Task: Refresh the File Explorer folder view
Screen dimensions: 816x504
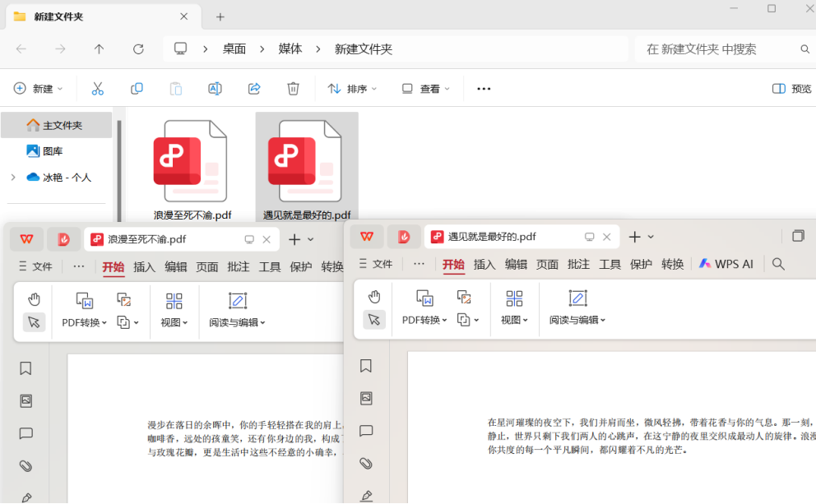Action: (x=138, y=49)
